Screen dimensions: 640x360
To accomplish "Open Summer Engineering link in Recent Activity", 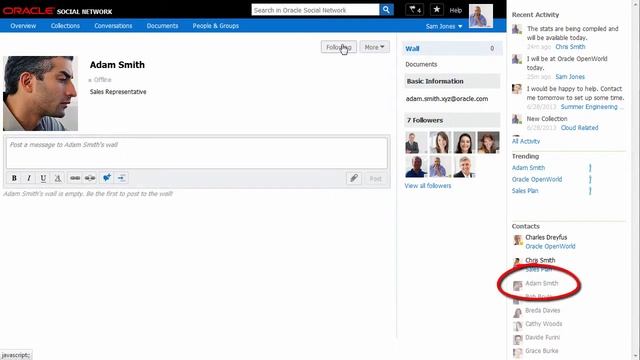I will pyautogui.click(x=592, y=107).
